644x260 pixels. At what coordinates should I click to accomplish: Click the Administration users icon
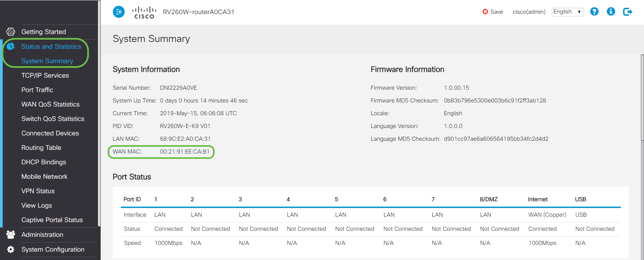click(x=11, y=234)
